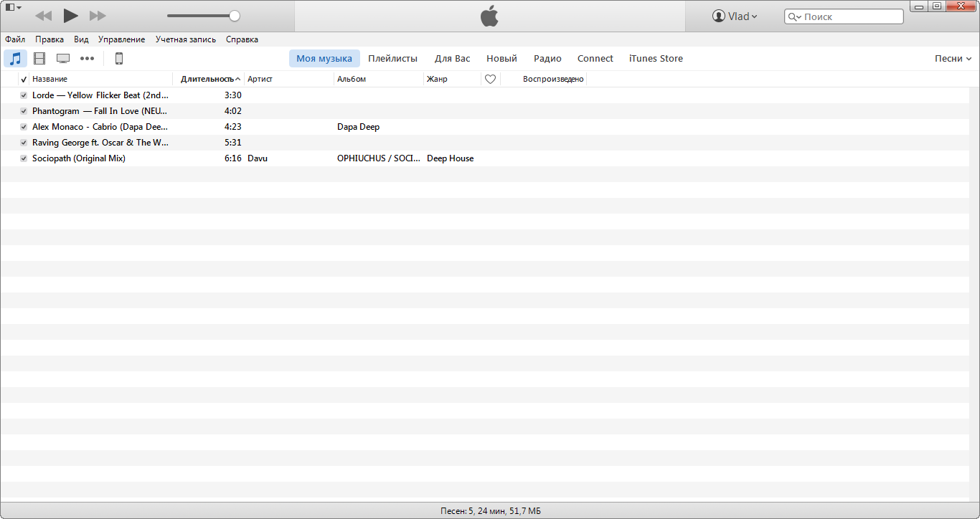Click the 5:31 duration cell
The width and height of the screenshot is (980, 519).
(x=232, y=143)
